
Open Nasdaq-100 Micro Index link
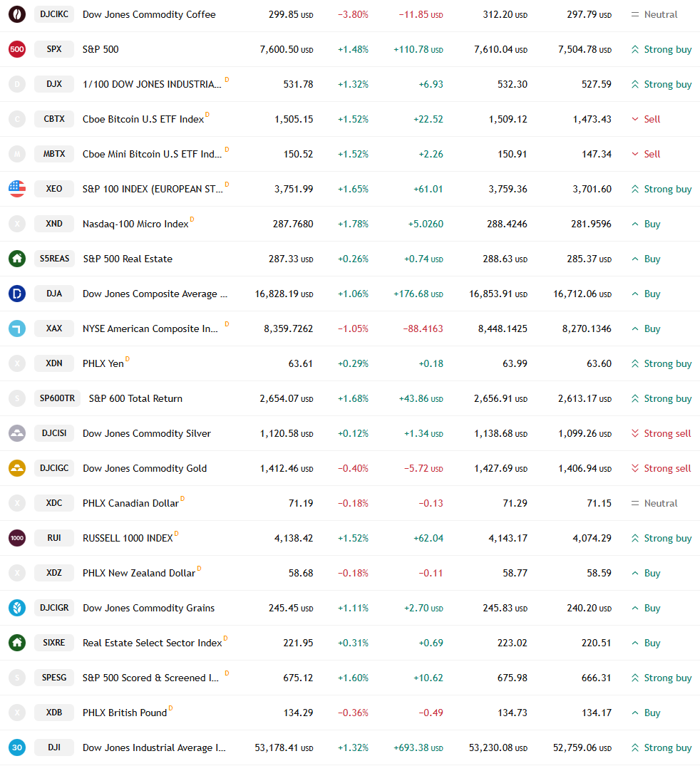tap(135, 224)
